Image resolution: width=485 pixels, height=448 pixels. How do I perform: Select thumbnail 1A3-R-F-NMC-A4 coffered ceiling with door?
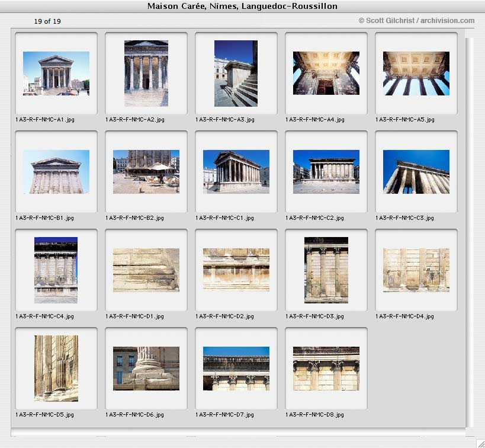(326, 73)
